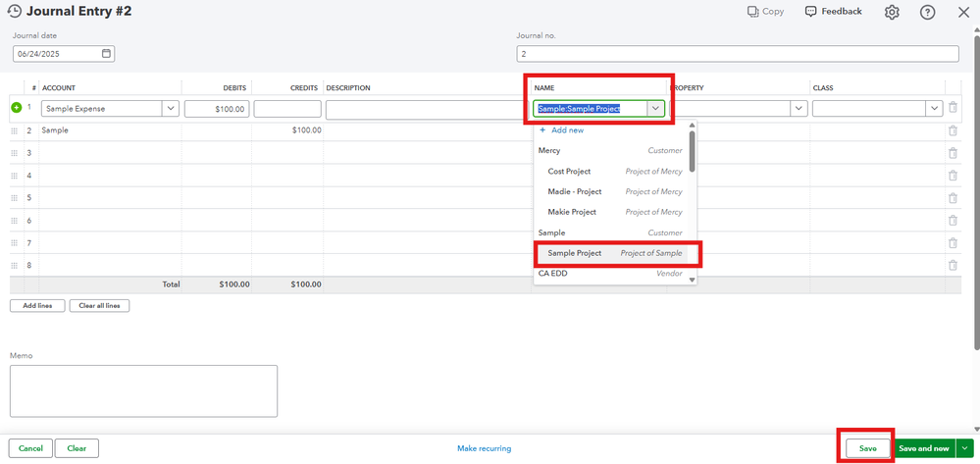Click the Journal date field

[64, 54]
